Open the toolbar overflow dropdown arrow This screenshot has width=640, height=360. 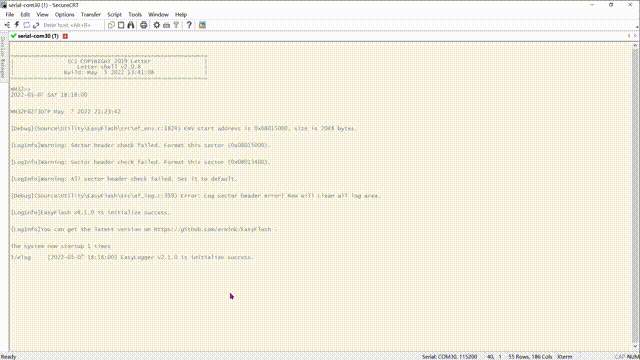tap(637, 27)
